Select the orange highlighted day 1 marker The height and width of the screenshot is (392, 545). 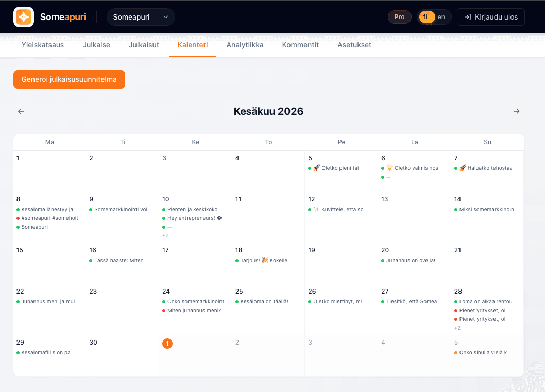[167, 344]
